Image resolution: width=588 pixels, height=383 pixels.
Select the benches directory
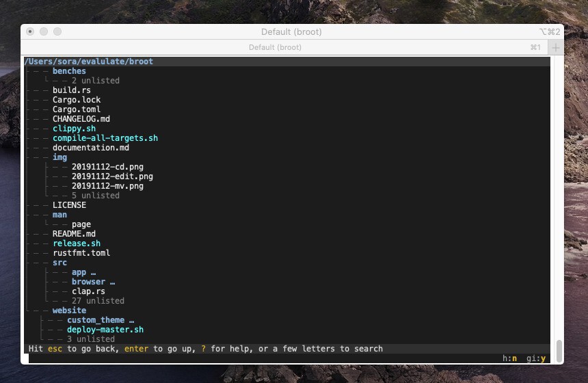coord(69,71)
